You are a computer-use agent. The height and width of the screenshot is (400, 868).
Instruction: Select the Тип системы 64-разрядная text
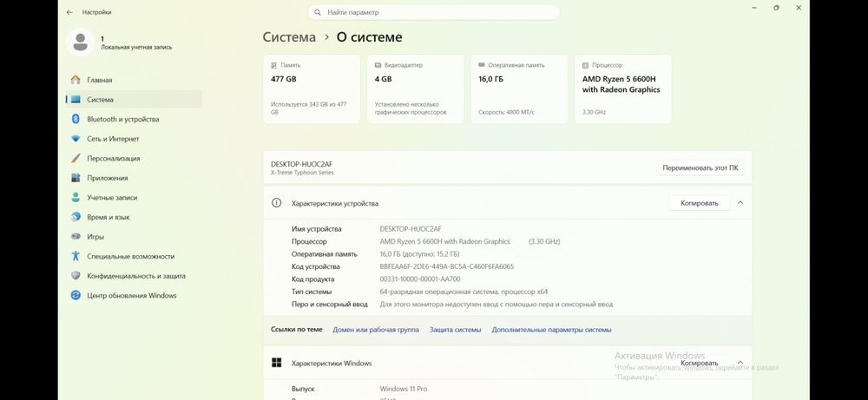click(x=464, y=292)
